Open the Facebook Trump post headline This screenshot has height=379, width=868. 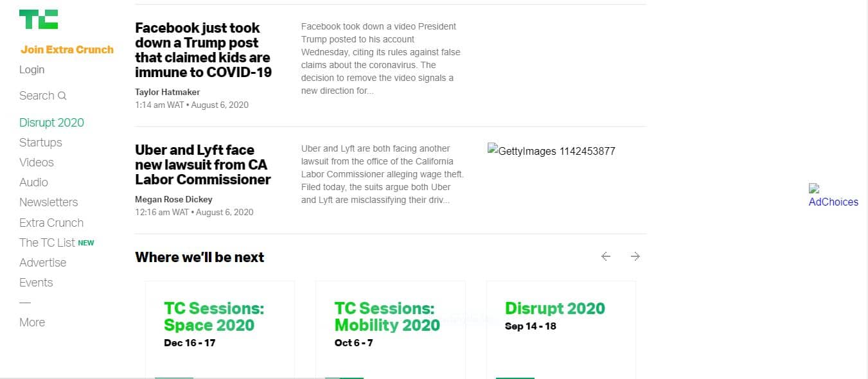point(203,50)
